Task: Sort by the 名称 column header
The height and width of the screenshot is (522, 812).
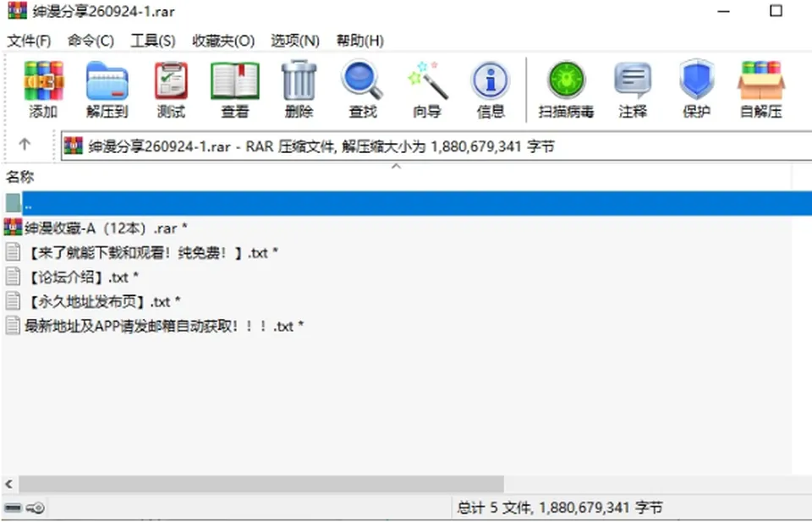Action: pyautogui.click(x=19, y=177)
